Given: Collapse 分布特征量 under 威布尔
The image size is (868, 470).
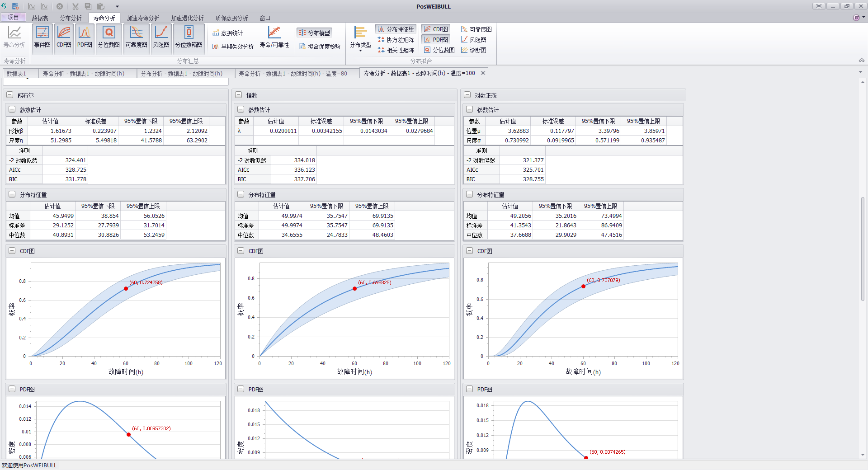Looking at the screenshot, I should [x=12, y=194].
